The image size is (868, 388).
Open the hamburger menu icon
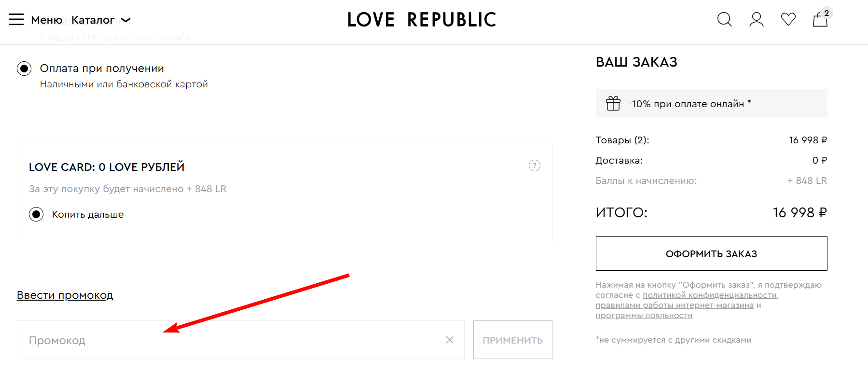(16, 19)
